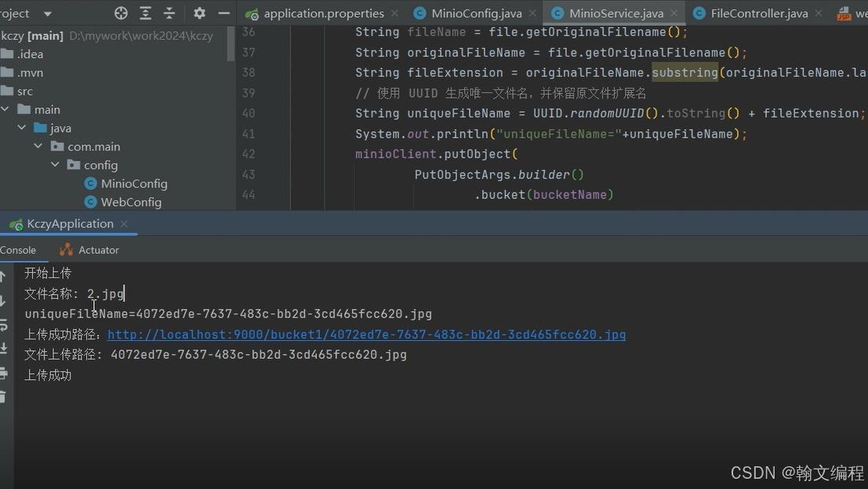Click the console scroll down arrow icon

[x=3, y=301]
